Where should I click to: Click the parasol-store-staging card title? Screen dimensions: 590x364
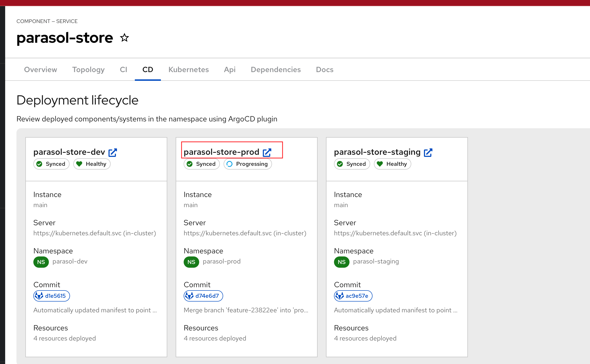click(377, 152)
